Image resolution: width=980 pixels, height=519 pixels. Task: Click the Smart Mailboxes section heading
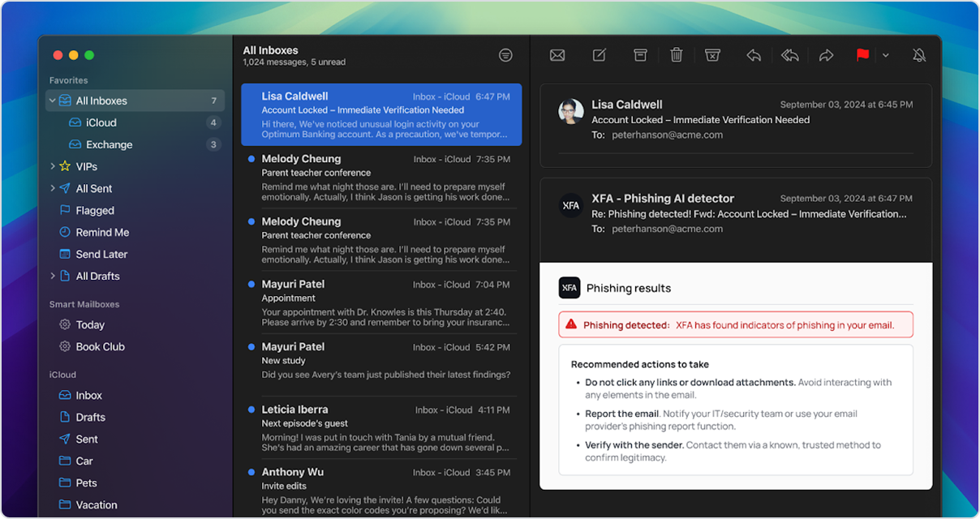[x=84, y=304]
